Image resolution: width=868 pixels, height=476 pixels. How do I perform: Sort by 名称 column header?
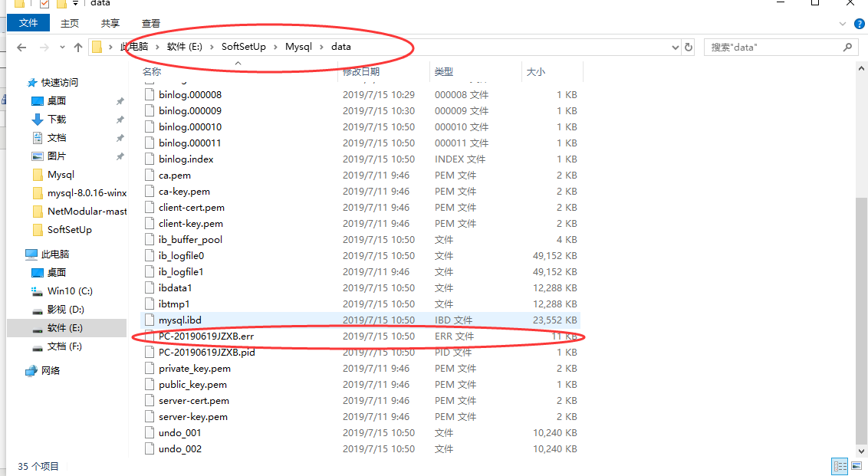coord(152,71)
